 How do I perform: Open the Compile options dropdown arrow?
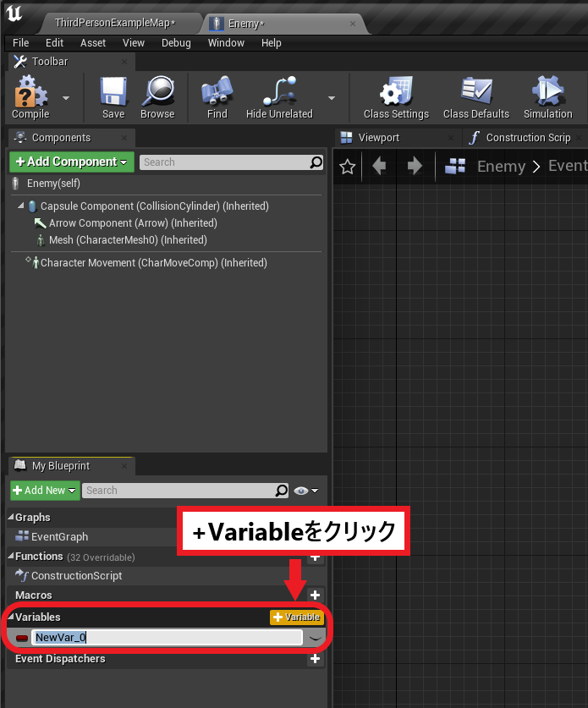point(66,98)
